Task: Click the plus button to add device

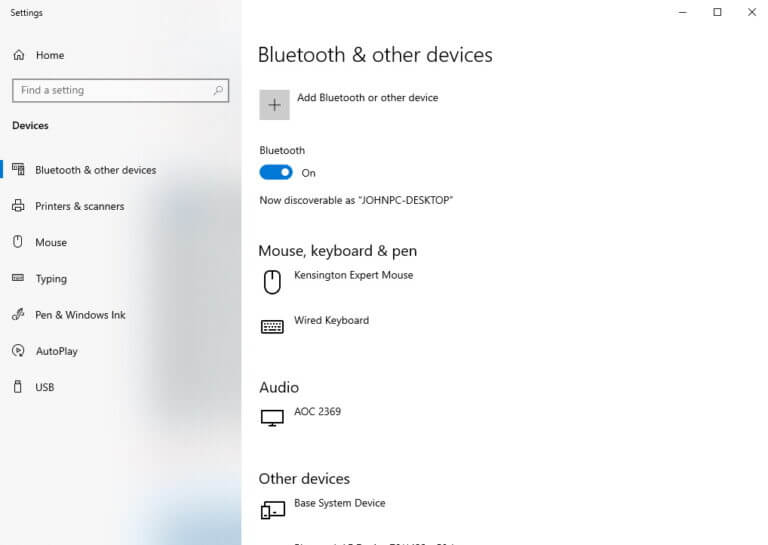Action: point(274,105)
